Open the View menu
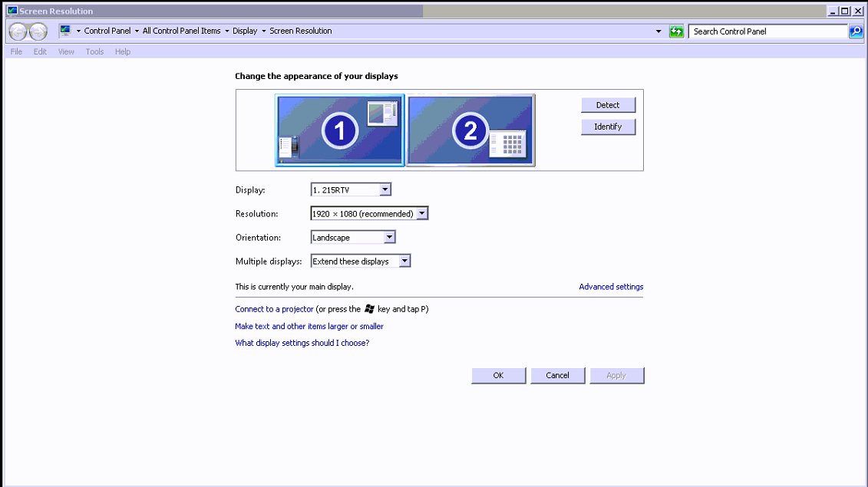The height and width of the screenshot is (487, 868). [66, 51]
